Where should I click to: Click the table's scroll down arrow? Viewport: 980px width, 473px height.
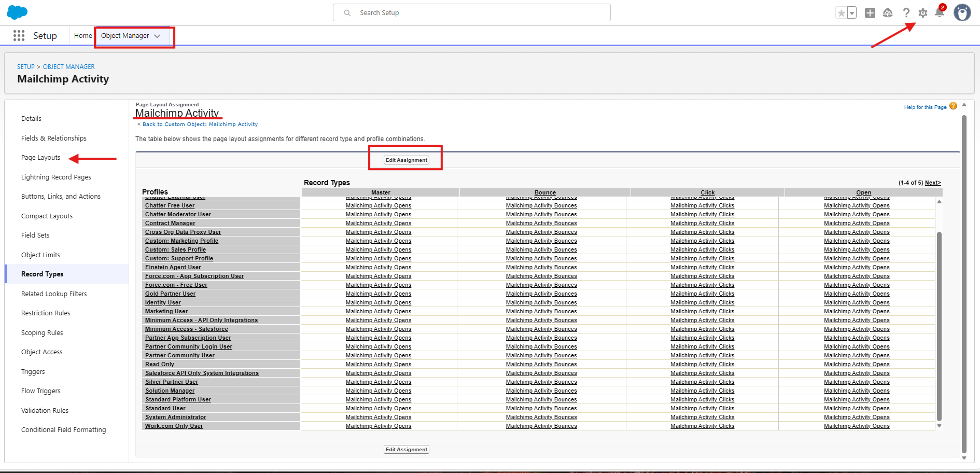click(x=939, y=426)
